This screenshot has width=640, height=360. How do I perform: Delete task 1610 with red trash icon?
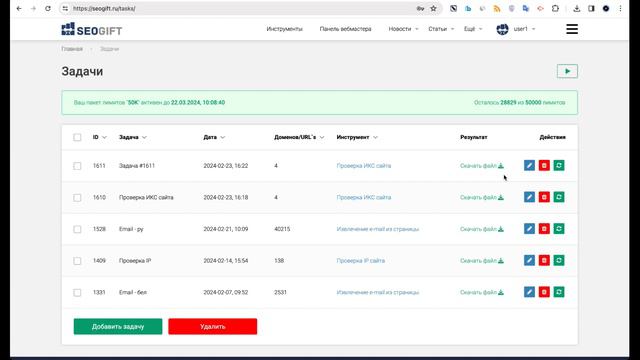[544, 197]
